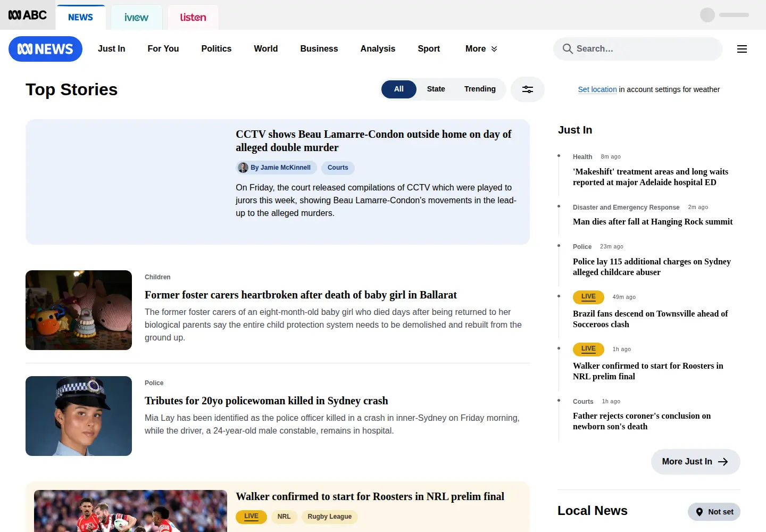This screenshot has width=766, height=532.
Task: Open Just In menu item
Action: pos(112,49)
